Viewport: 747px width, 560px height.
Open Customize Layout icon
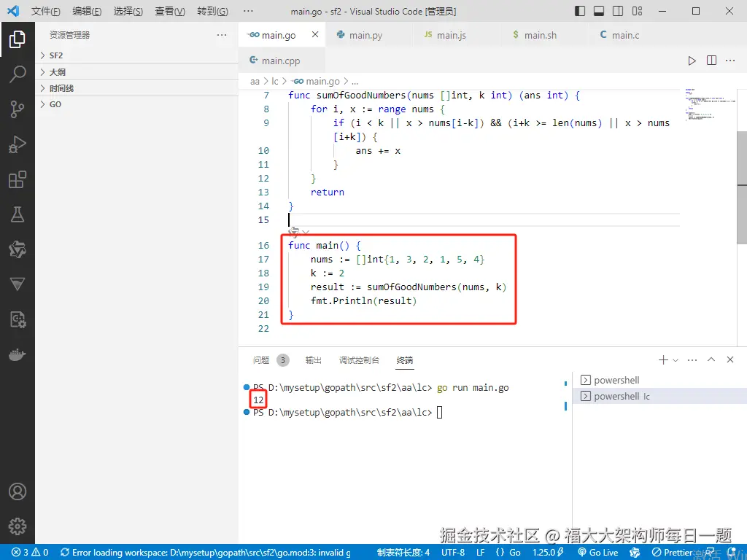[x=637, y=11]
